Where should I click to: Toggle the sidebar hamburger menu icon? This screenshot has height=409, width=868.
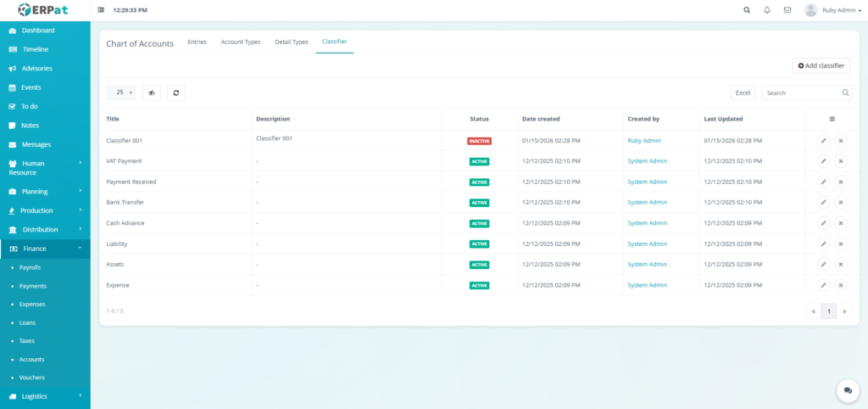102,10
